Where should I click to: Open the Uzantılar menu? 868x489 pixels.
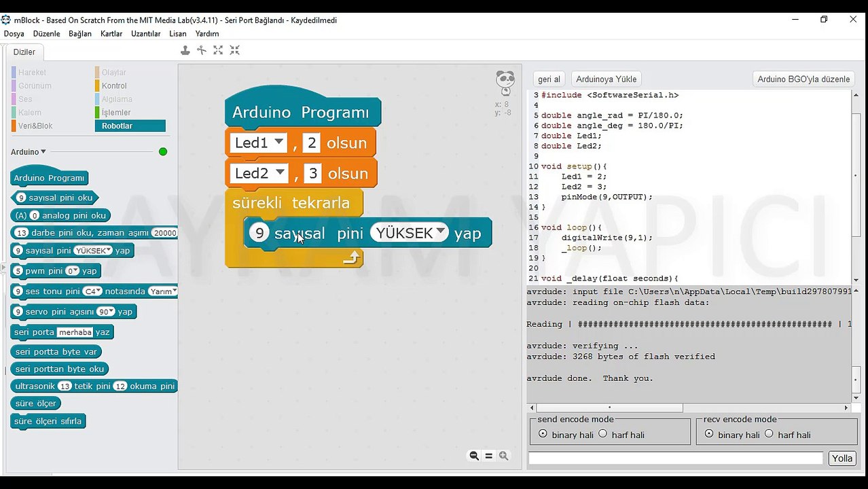(146, 33)
